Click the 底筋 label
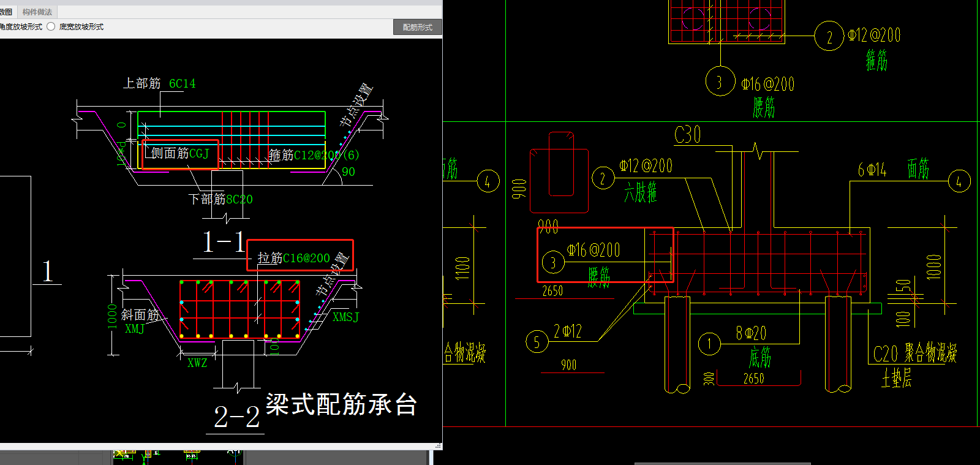980x465 pixels. tap(759, 357)
